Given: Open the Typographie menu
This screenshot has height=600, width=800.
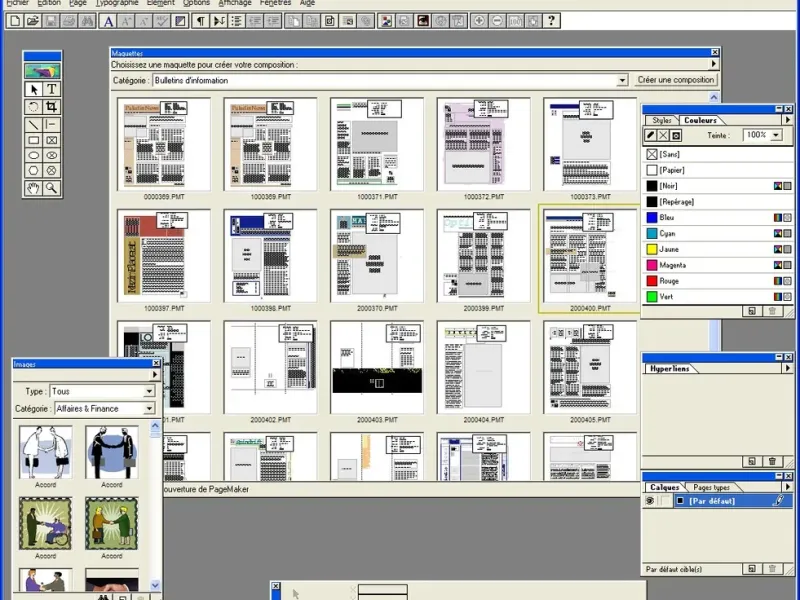Looking at the screenshot, I should click(x=117, y=3).
